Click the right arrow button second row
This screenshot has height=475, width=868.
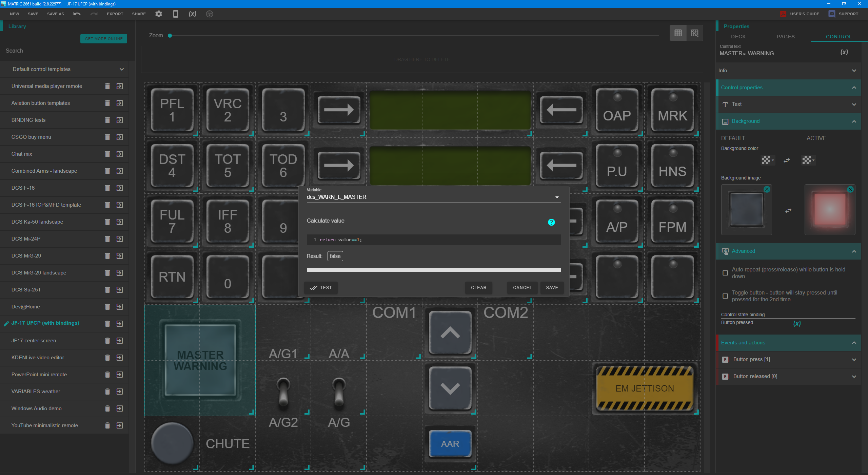[339, 166]
